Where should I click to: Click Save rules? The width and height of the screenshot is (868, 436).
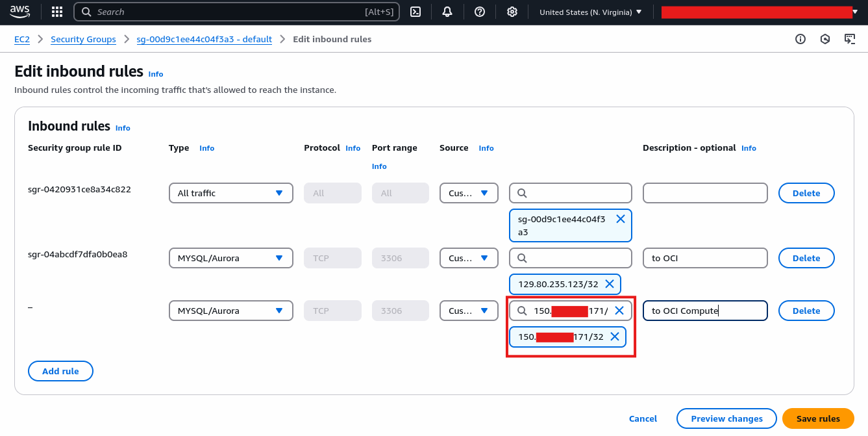[x=818, y=418]
